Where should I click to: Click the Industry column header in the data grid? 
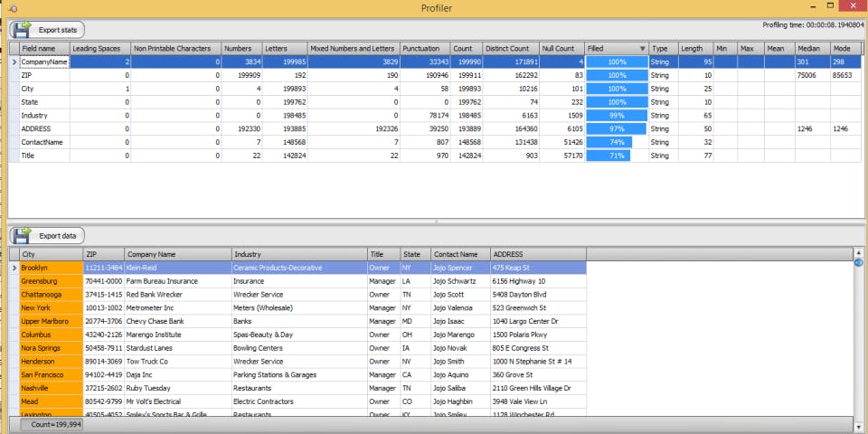[x=298, y=255]
